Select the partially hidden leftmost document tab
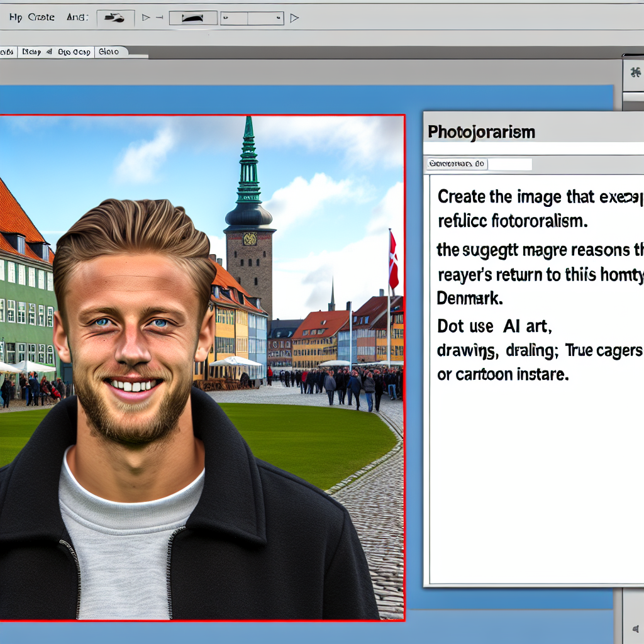Viewport: 644px width, 644px height. [x=8, y=52]
